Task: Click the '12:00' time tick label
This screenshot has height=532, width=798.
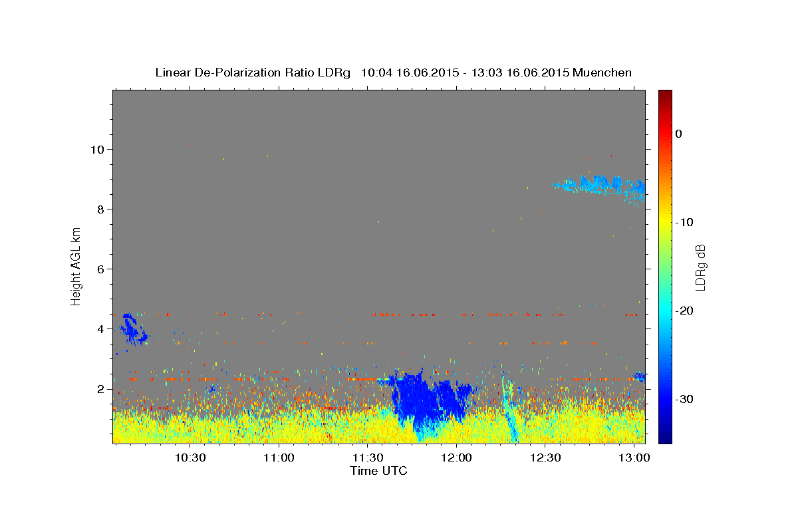Action: pyautogui.click(x=457, y=458)
